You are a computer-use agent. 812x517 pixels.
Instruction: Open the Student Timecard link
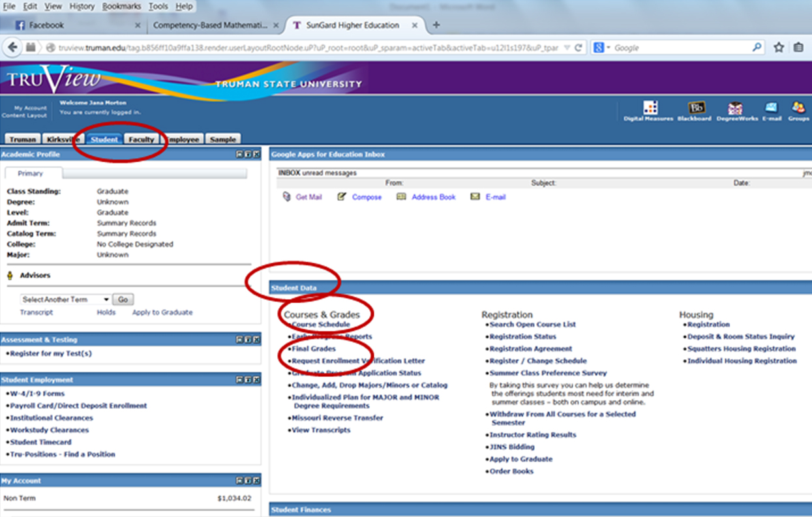click(x=41, y=442)
